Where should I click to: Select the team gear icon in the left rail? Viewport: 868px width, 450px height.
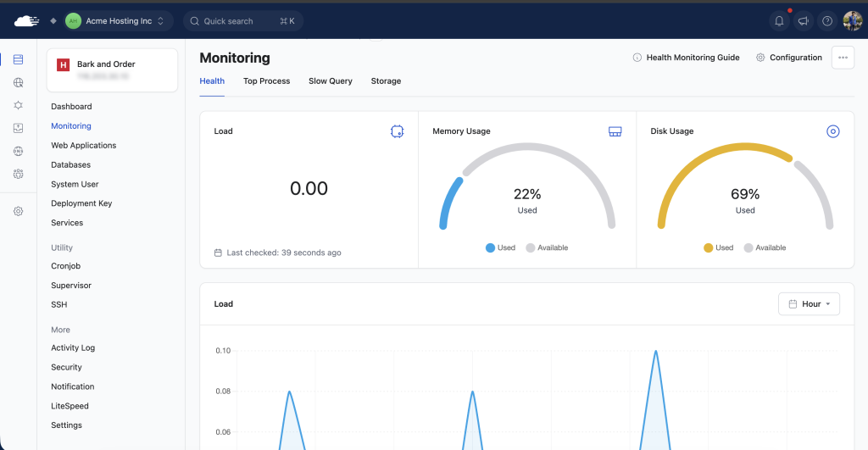pos(19,174)
